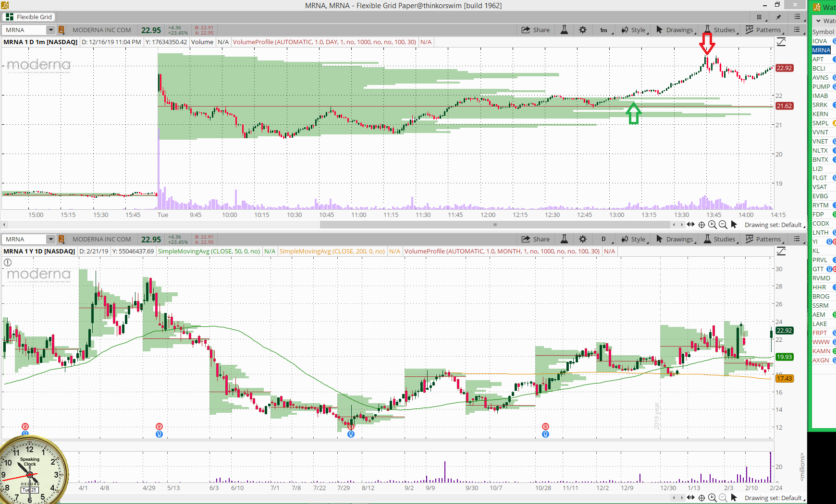Open lower chart symbol dropdown arrow
This screenshot has width=836, height=504.
pyautogui.click(x=50, y=239)
